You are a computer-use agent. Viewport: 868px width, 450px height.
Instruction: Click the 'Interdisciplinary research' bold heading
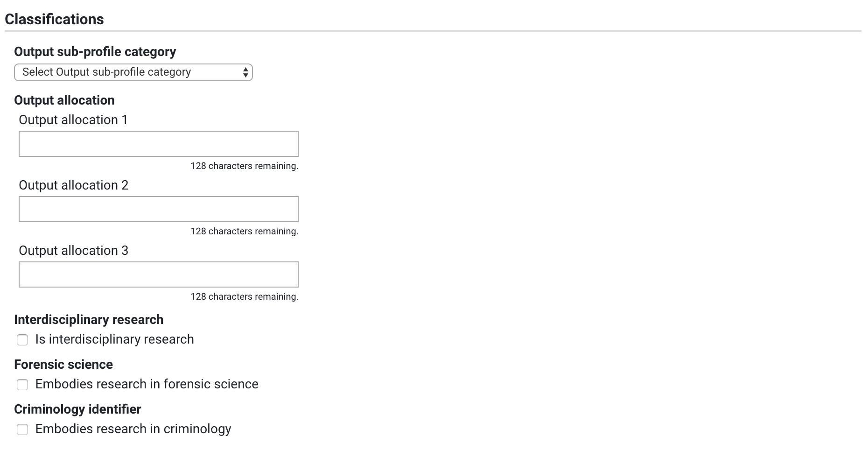89,320
